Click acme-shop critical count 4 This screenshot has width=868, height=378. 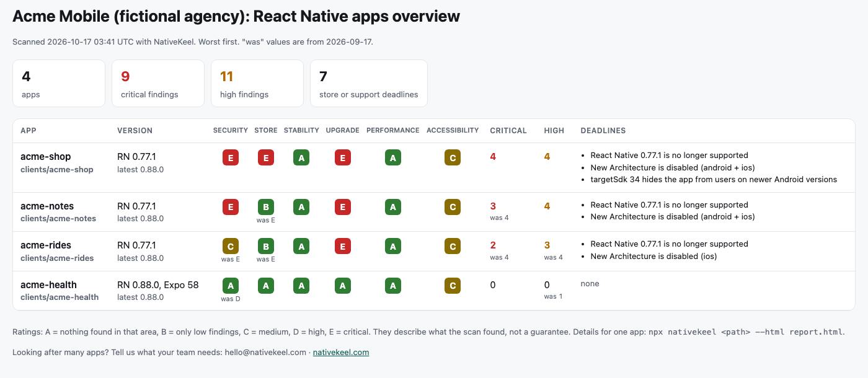[493, 157]
